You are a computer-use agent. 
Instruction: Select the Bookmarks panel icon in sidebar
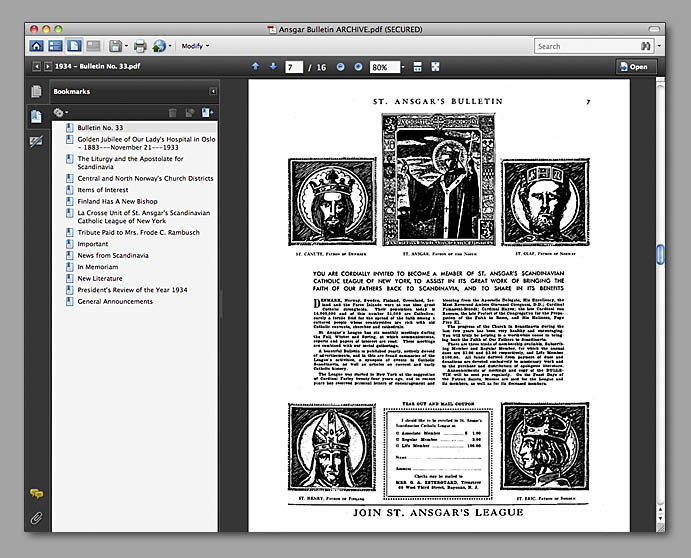pos(37,116)
